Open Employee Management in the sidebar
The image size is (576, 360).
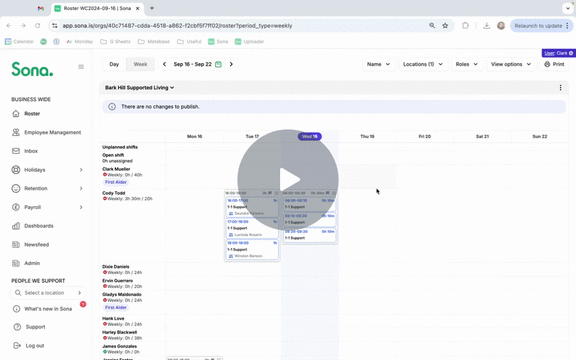[53, 132]
